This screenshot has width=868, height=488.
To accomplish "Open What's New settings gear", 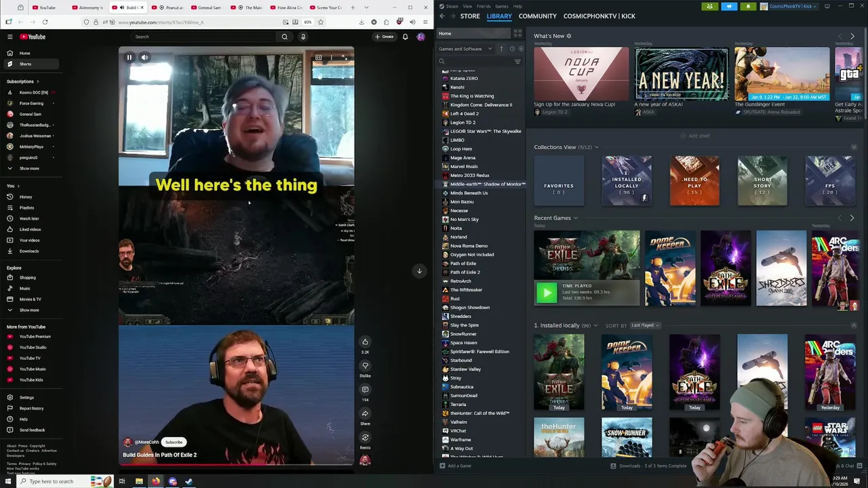I will 569,36.
